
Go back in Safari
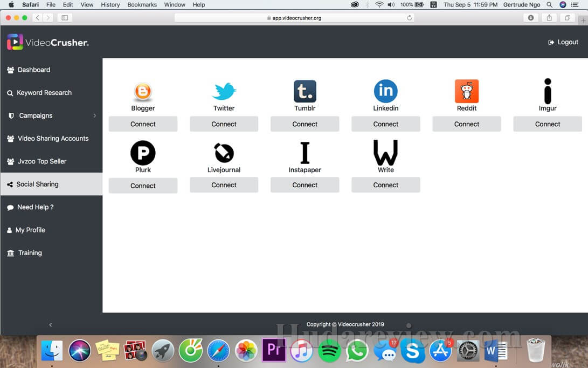coord(38,18)
